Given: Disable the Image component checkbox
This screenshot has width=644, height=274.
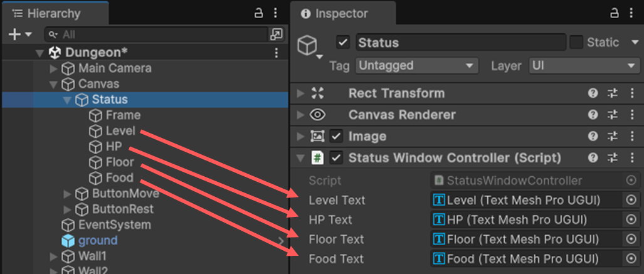Looking at the screenshot, I should click(x=337, y=137).
